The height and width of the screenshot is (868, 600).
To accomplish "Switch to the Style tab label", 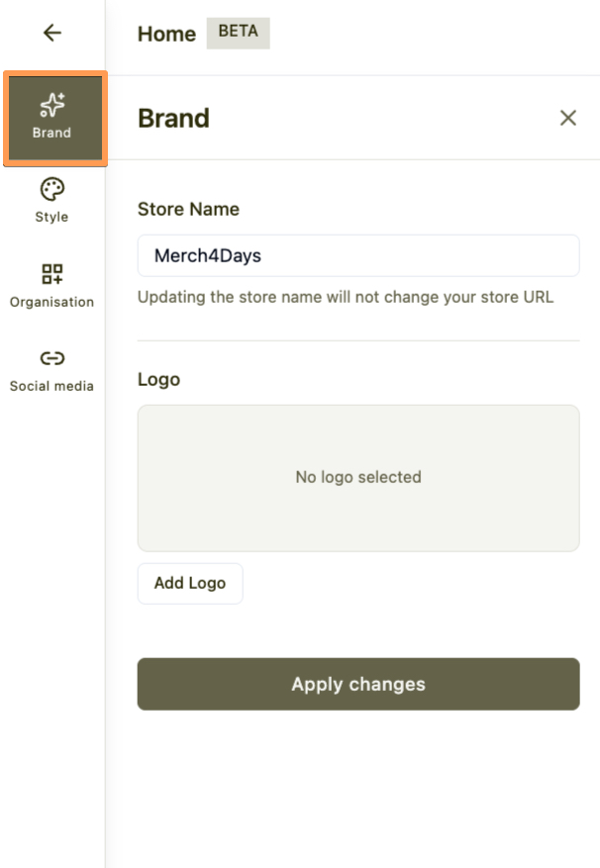I will (x=51, y=217).
